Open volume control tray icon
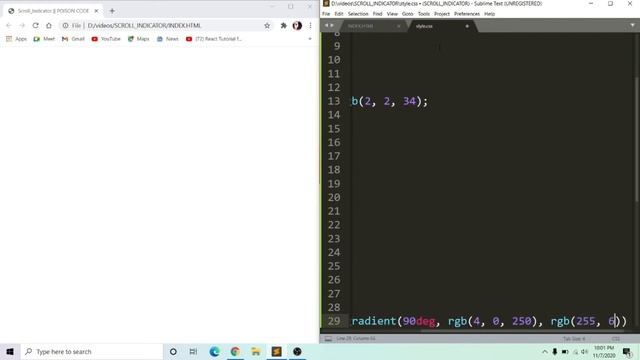The image size is (640, 360). point(584,351)
